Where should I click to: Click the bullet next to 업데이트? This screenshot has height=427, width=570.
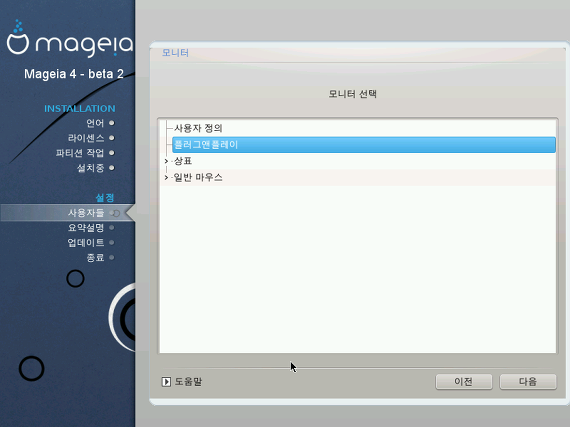click(x=112, y=242)
